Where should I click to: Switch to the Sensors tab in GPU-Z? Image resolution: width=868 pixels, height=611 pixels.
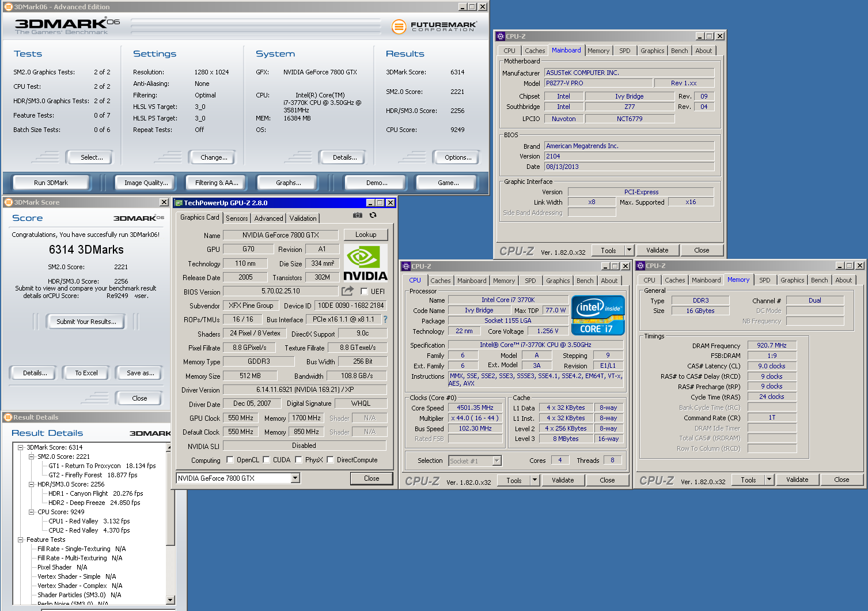click(237, 218)
